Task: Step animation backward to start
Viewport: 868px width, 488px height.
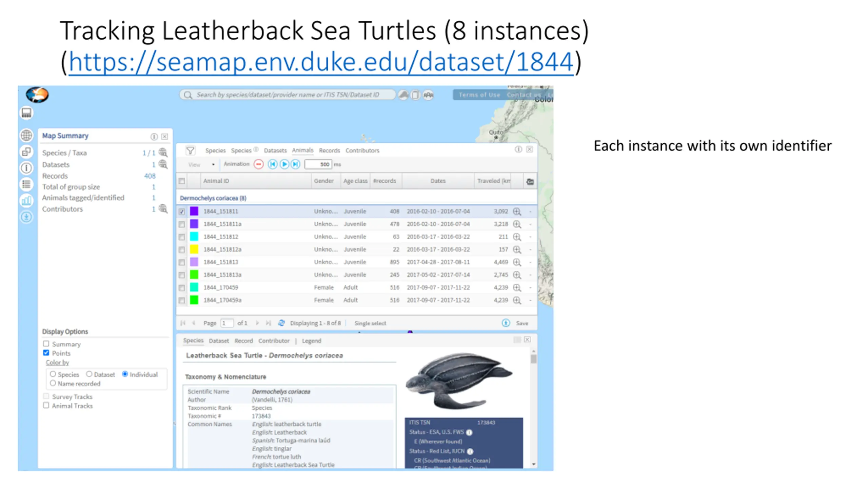Action: (273, 164)
